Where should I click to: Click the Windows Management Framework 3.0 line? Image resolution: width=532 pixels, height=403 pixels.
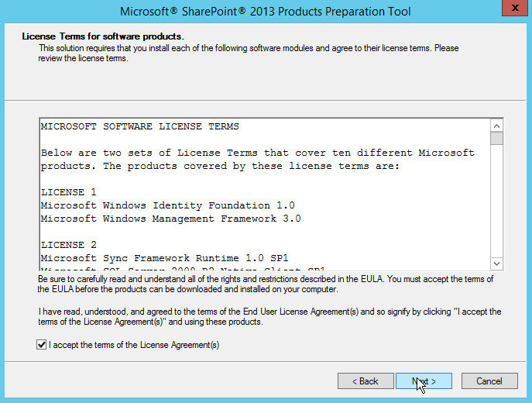click(170, 219)
